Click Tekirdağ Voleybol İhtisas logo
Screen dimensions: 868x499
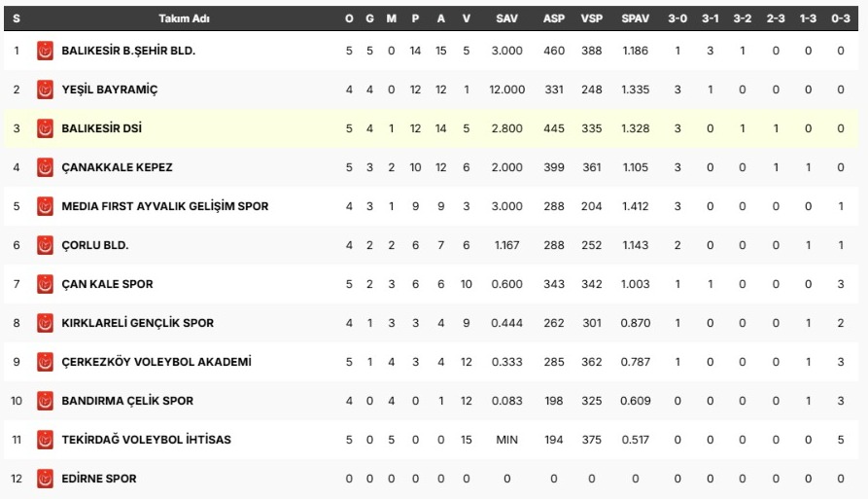coord(45,440)
